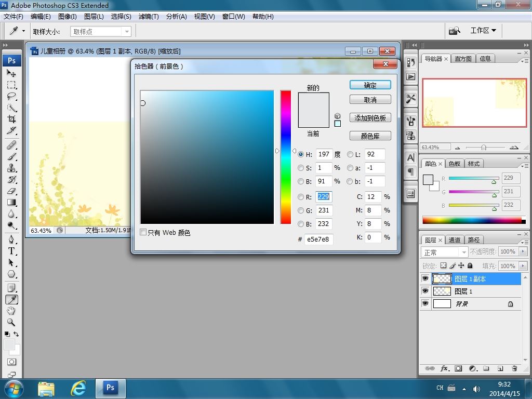Select the Eraser tool
Screen dimensions: 532x399
(11, 191)
